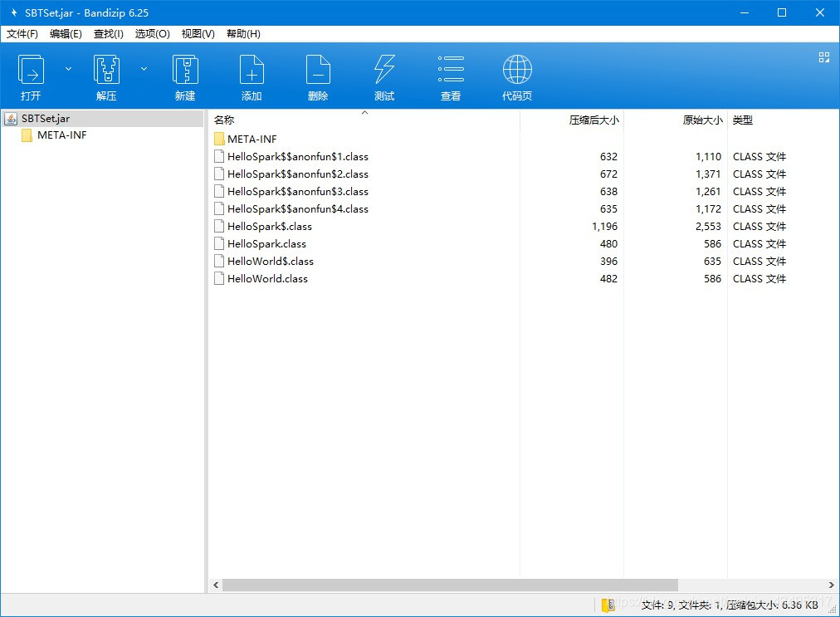The image size is (840, 617).
Task: Select HelloSpark.class file
Action: click(x=266, y=244)
